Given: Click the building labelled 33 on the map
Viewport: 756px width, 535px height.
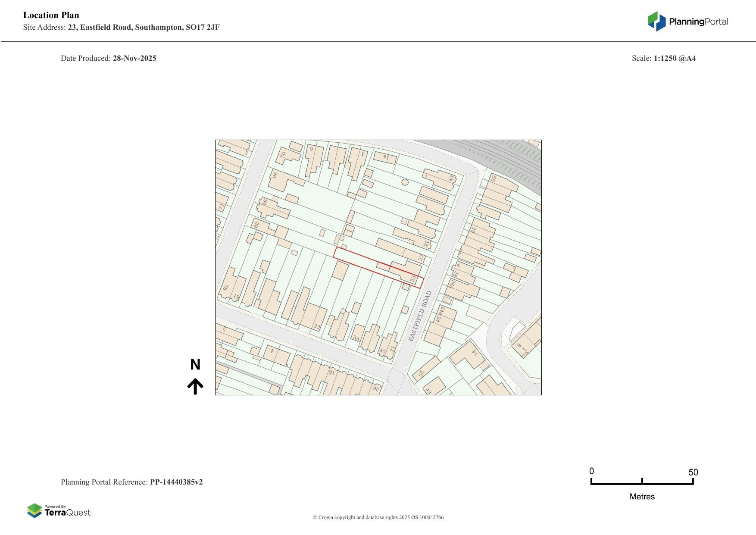Looking at the screenshot, I should tap(317, 325).
